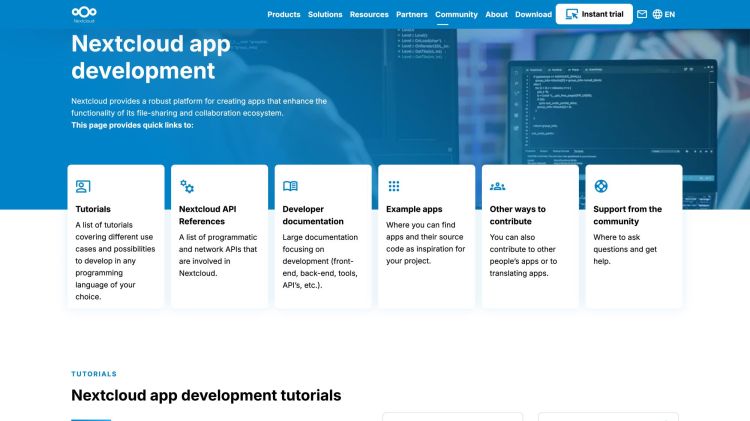Viewport: 750px width, 421px height.
Task: Open the Products menu
Action: point(284,14)
